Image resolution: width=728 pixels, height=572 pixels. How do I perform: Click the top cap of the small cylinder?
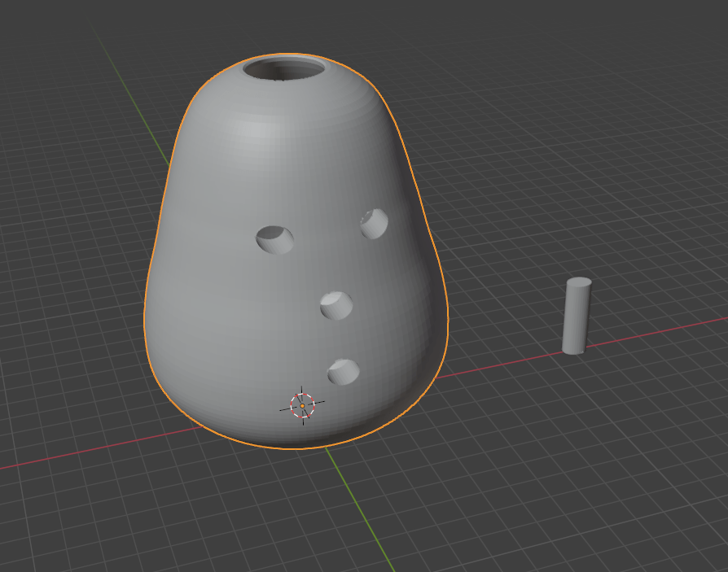[579, 283]
